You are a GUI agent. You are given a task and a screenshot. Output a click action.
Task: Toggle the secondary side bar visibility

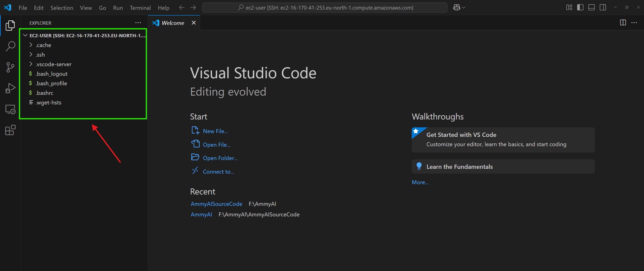tap(603, 8)
